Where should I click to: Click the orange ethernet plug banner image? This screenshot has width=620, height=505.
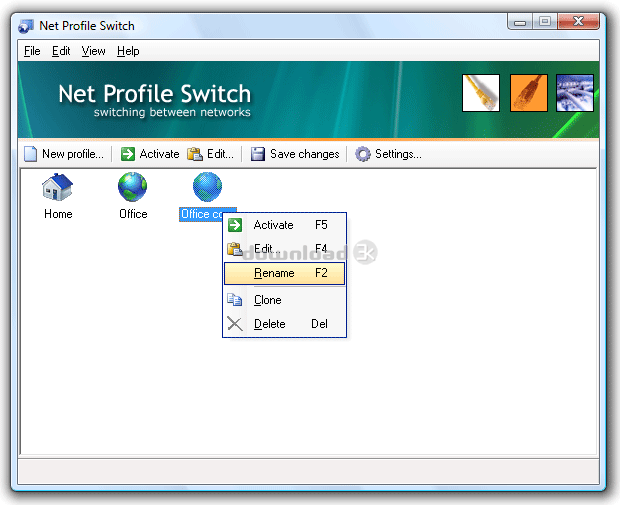[528, 93]
